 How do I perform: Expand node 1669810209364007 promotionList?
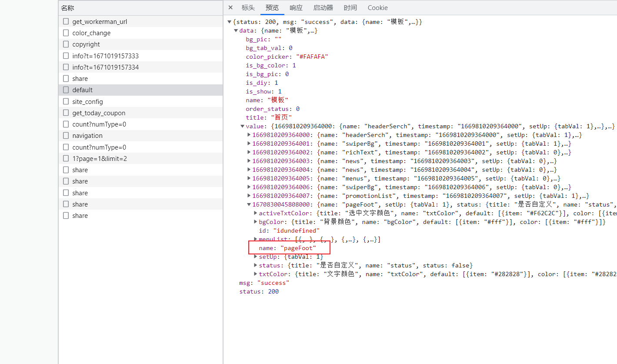coord(249,196)
